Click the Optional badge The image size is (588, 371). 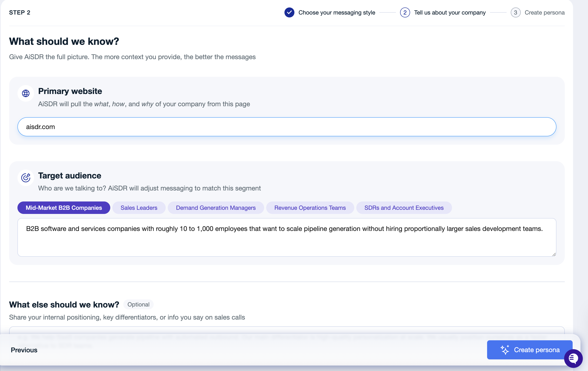click(x=138, y=304)
